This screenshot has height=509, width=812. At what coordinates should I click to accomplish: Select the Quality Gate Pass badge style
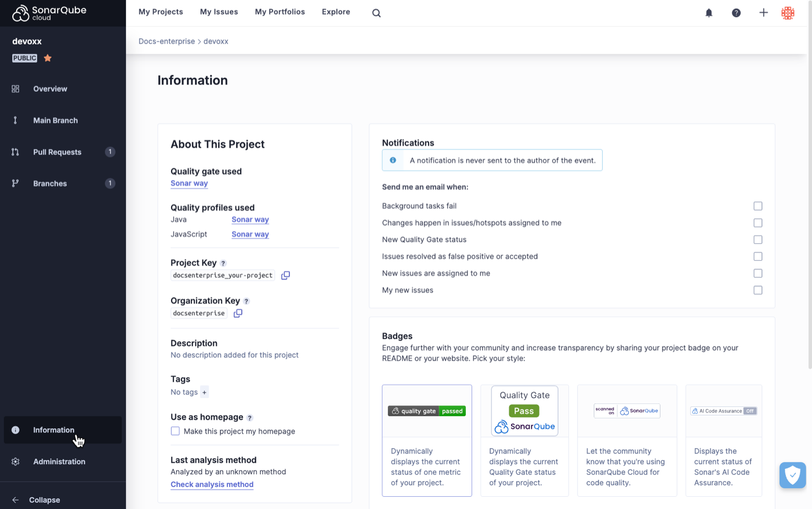tap(524, 440)
